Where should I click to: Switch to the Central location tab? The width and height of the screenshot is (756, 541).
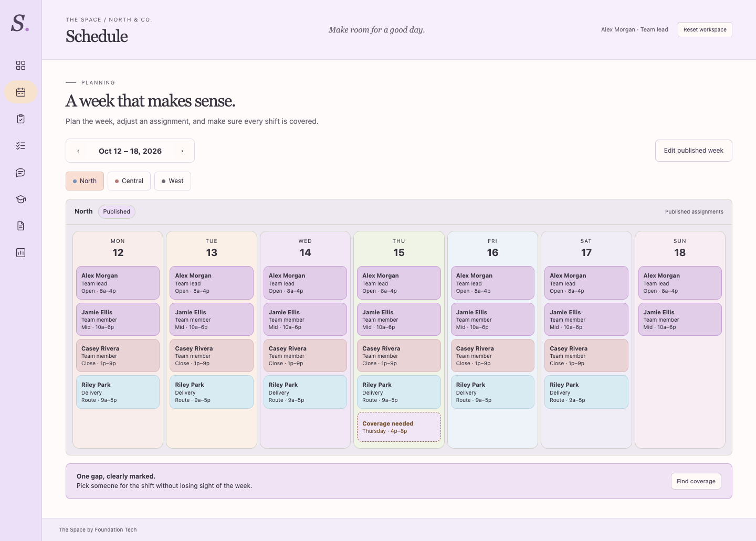(x=129, y=181)
